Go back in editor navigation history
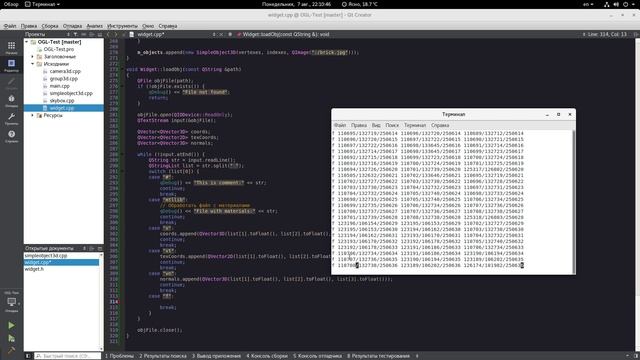This screenshot has width=640, height=360. coord(109,34)
